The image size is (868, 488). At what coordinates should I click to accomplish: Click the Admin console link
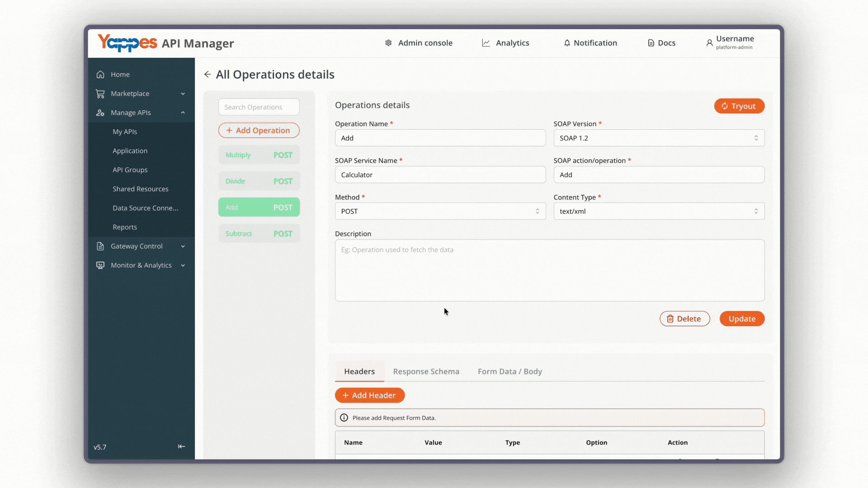[425, 43]
